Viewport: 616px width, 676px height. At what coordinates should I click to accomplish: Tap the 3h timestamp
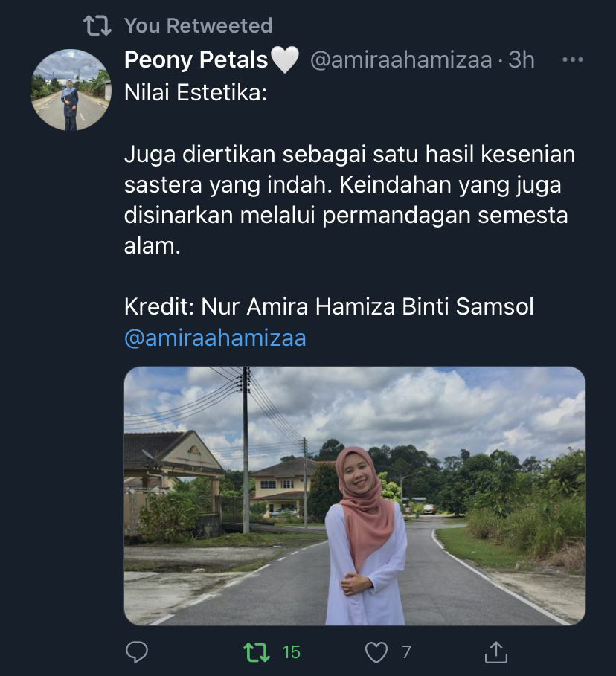point(521,59)
